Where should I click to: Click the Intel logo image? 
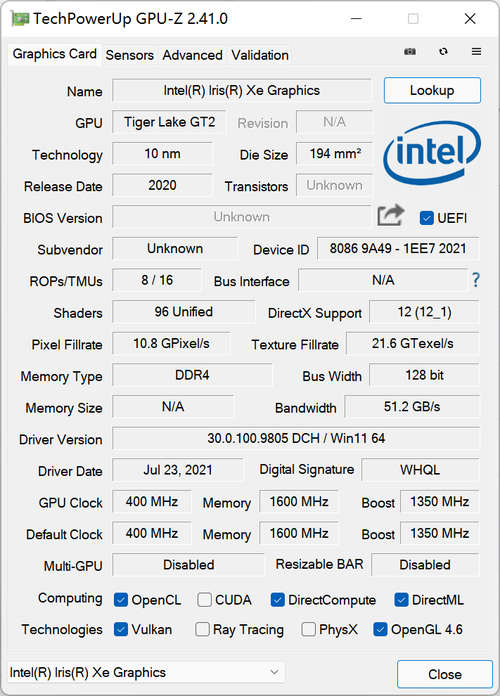tap(432, 153)
